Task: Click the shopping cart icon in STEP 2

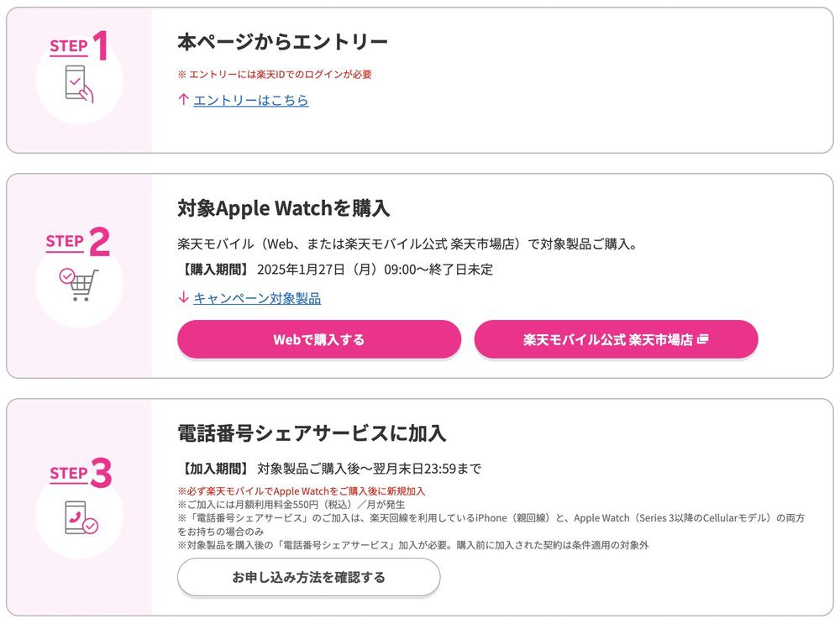Action: click(x=79, y=282)
